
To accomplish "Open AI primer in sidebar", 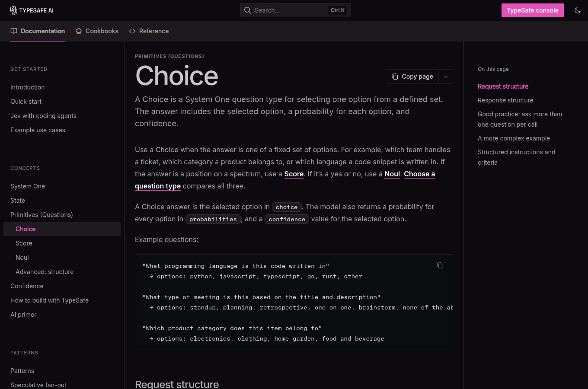I will coord(23,315).
